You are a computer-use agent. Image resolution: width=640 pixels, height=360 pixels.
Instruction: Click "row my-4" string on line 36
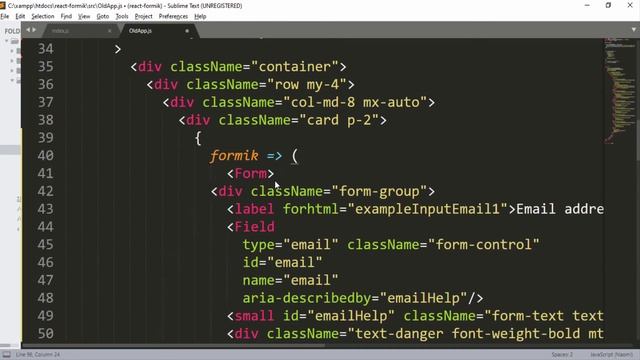307,84
